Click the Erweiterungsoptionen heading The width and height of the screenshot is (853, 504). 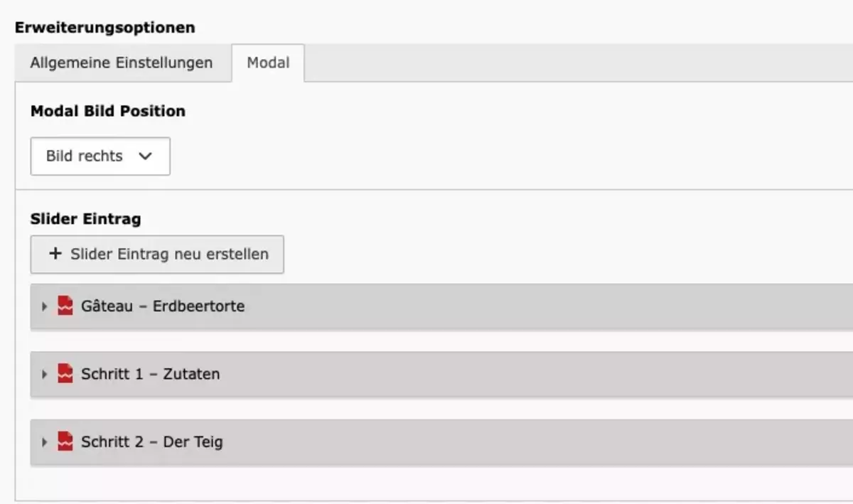[104, 28]
